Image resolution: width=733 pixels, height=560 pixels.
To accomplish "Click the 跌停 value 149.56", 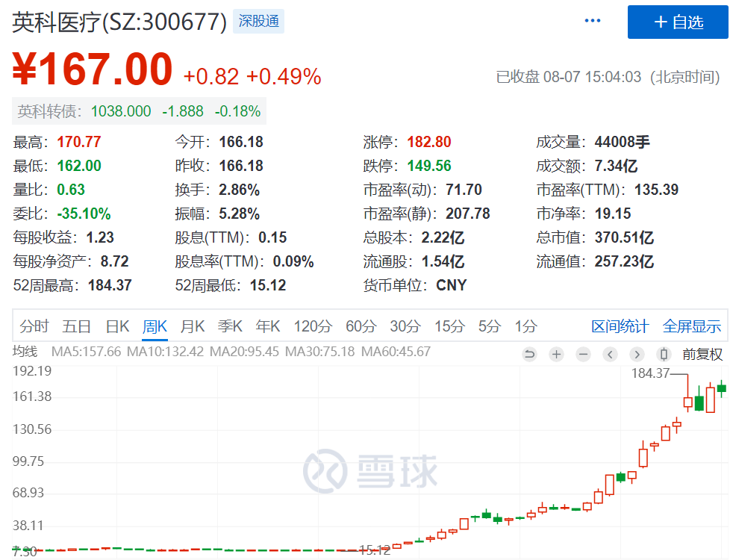I will click(429, 166).
